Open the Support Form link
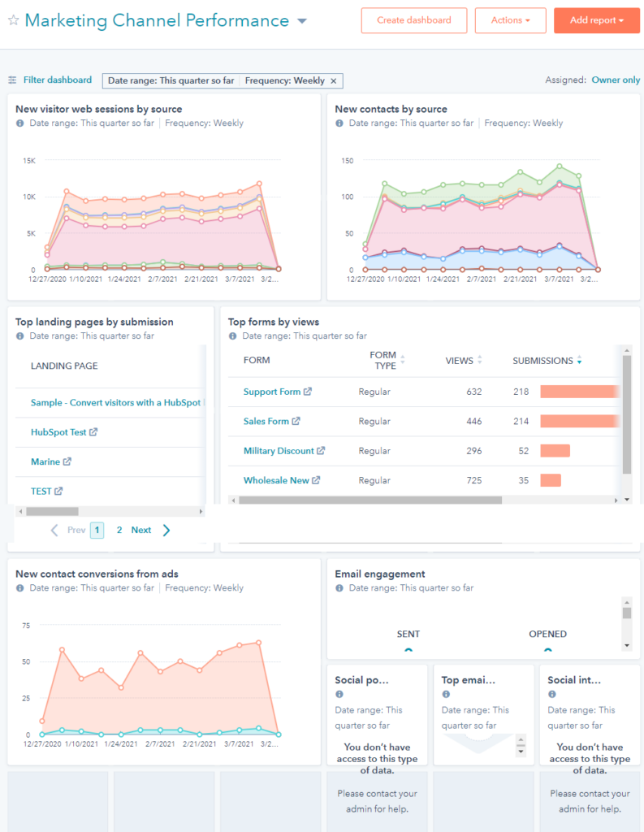Image resolution: width=644 pixels, height=832 pixels. pos(271,392)
